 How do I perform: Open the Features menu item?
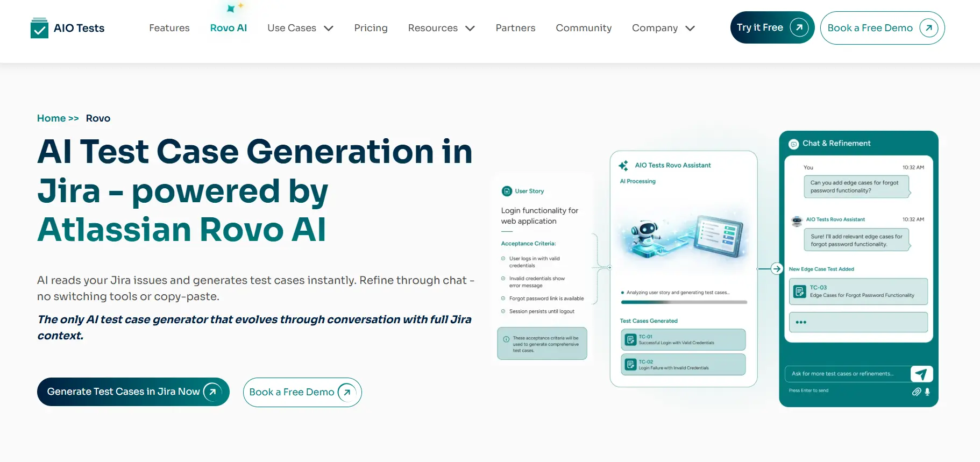[x=169, y=28]
